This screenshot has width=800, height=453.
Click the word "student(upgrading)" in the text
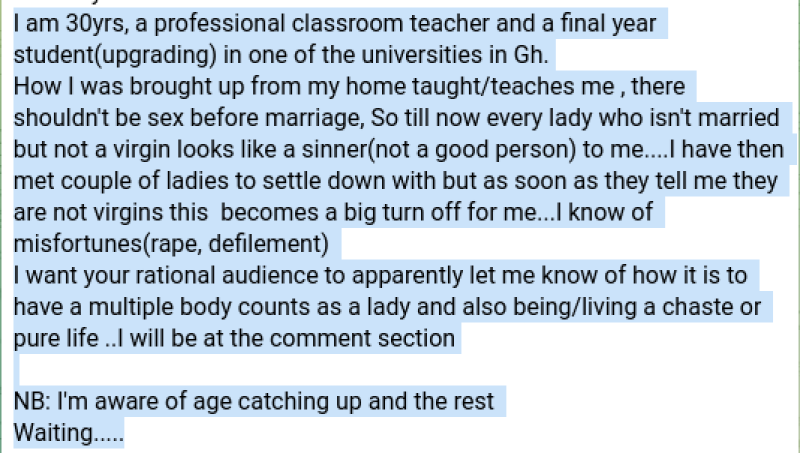(115, 55)
